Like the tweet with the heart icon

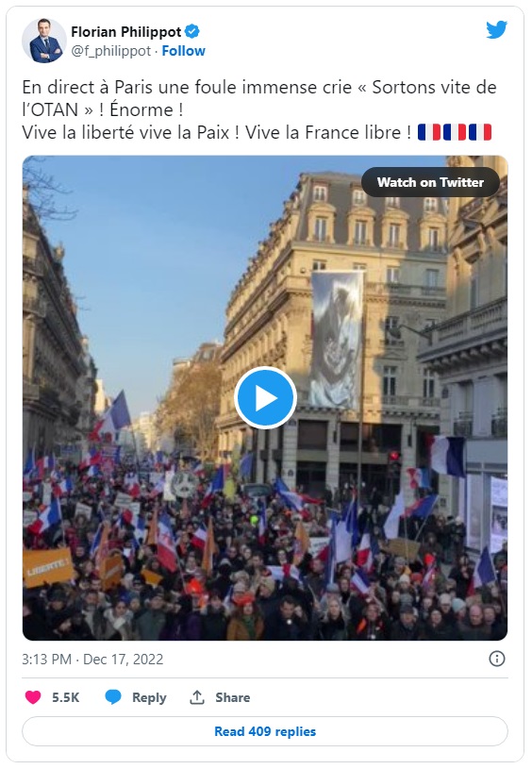tap(33, 697)
